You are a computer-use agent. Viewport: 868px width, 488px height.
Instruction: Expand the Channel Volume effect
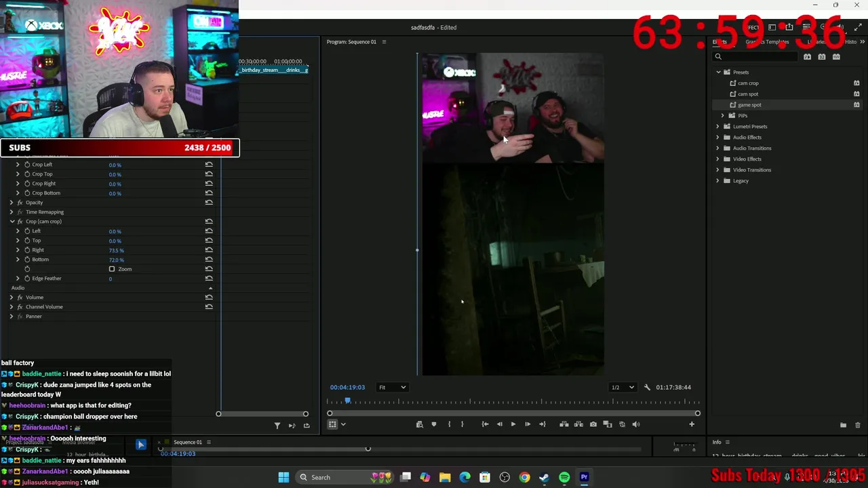pyautogui.click(x=12, y=307)
